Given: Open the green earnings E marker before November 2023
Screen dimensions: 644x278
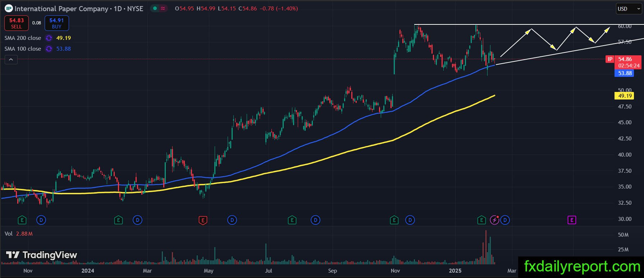Looking at the screenshot, I should coord(22,220).
